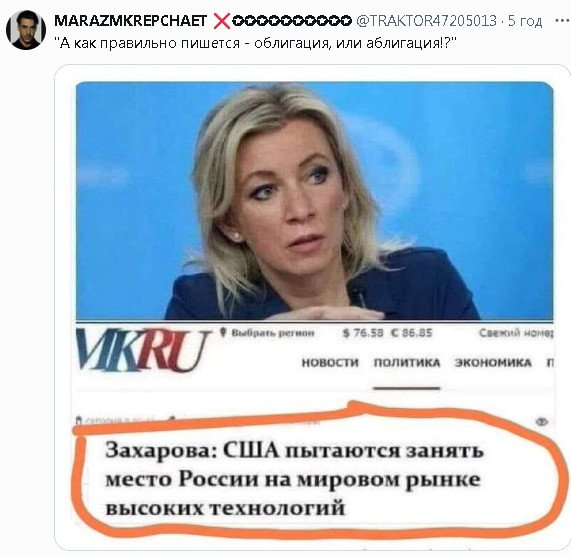Open the tweet author's profile avatar
Screen dimensions: 571x557
coord(26,30)
